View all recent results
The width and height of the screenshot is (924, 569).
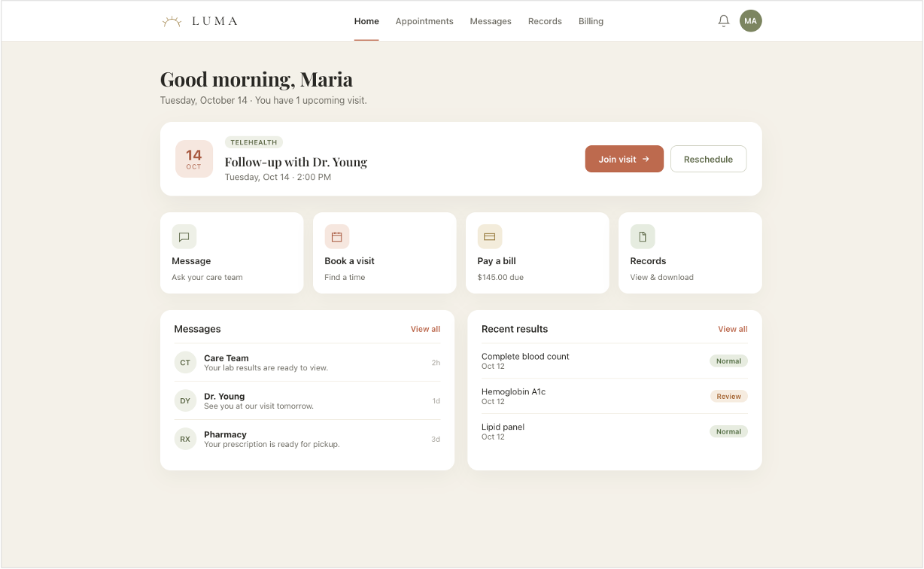(x=733, y=329)
